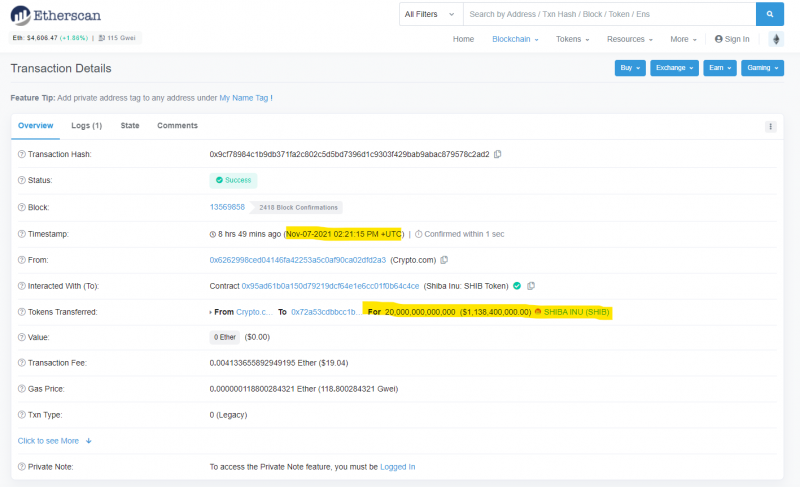The image size is (800, 487).
Task: Click the Sign In link
Action: point(732,39)
